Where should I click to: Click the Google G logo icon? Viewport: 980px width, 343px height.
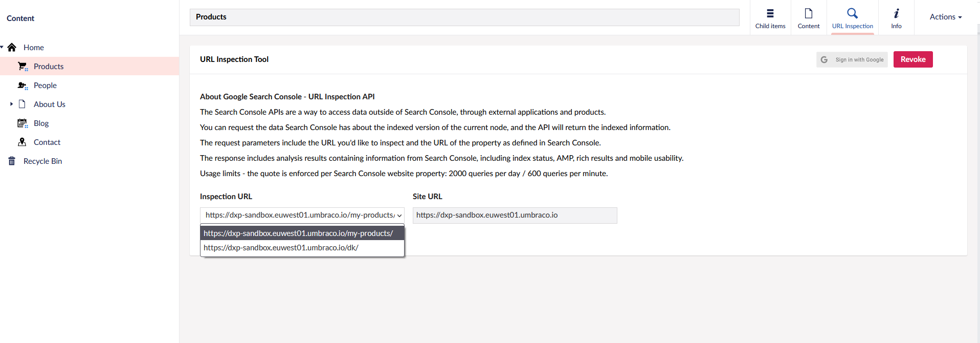coord(824,60)
